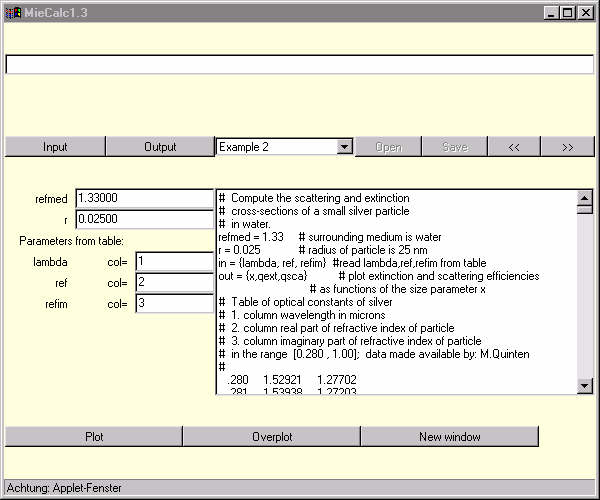Go to previous example with << button
This screenshot has height=500, width=600.
[514, 147]
